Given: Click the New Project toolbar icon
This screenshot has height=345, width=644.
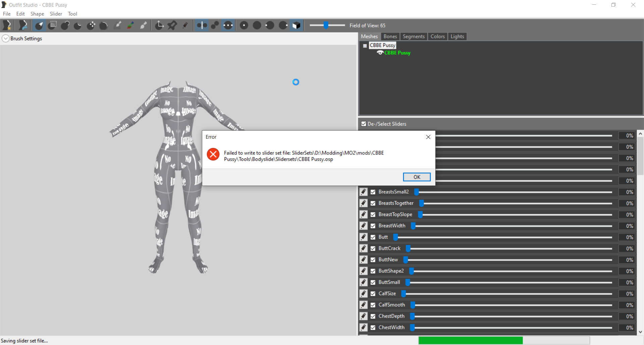Looking at the screenshot, I should coord(7,25).
